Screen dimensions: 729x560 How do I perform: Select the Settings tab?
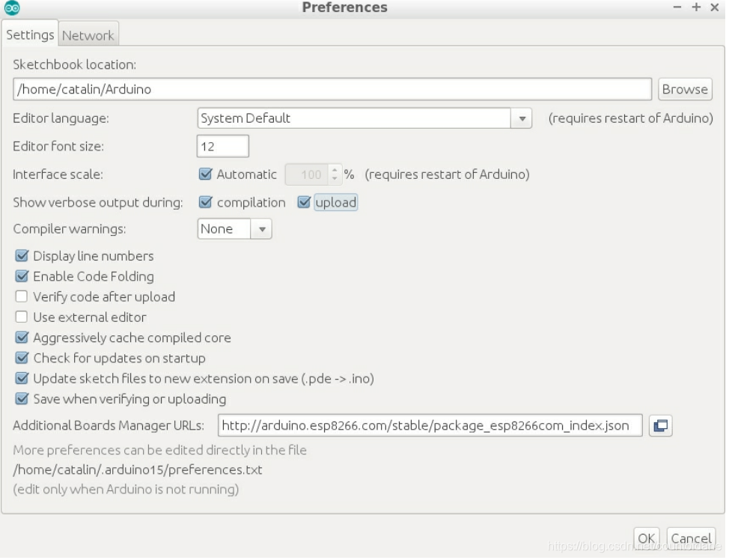tap(30, 35)
